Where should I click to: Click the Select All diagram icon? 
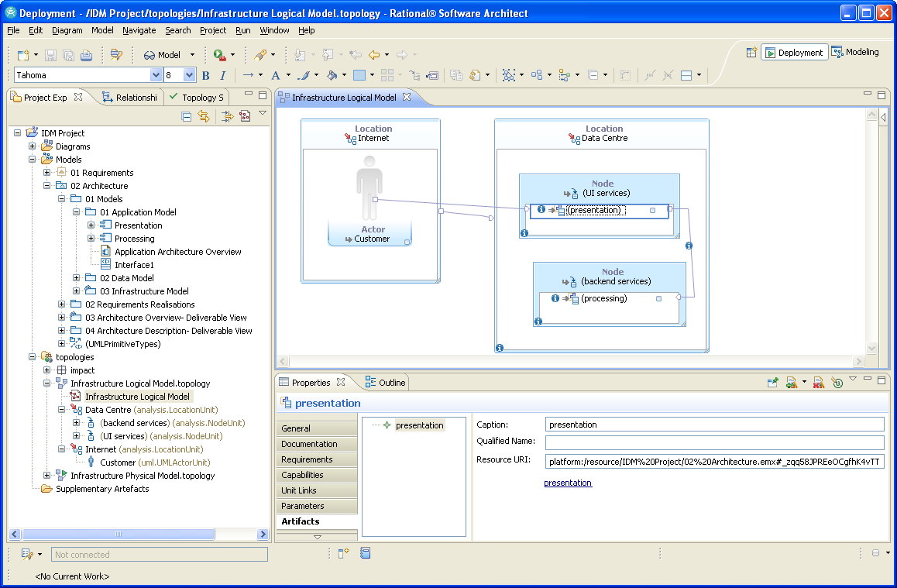tap(509, 75)
